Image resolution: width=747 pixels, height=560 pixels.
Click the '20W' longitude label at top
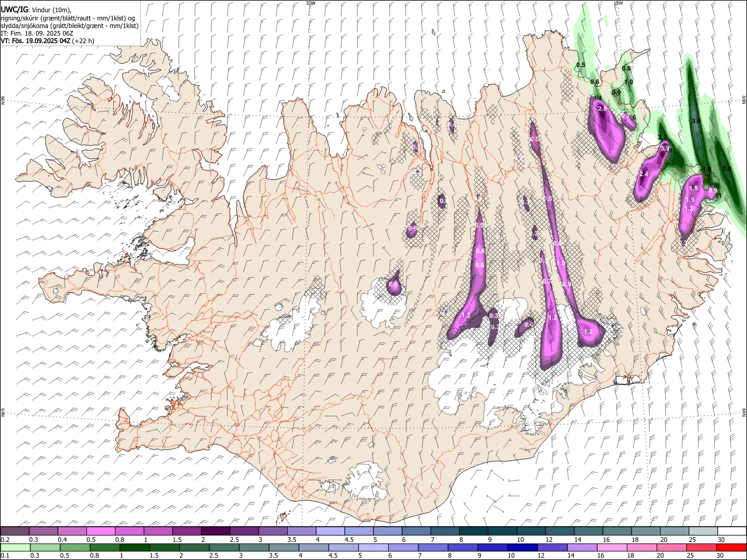click(x=310, y=3)
